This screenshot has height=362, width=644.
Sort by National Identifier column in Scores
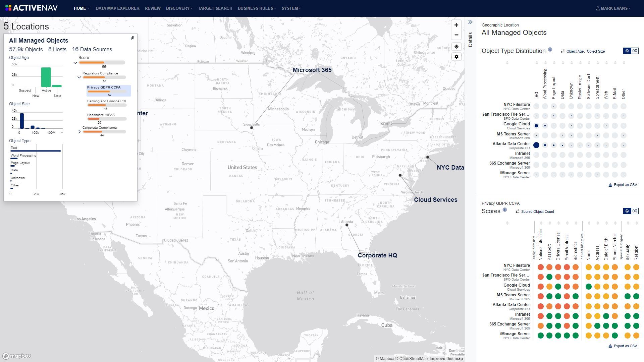[x=541, y=223]
